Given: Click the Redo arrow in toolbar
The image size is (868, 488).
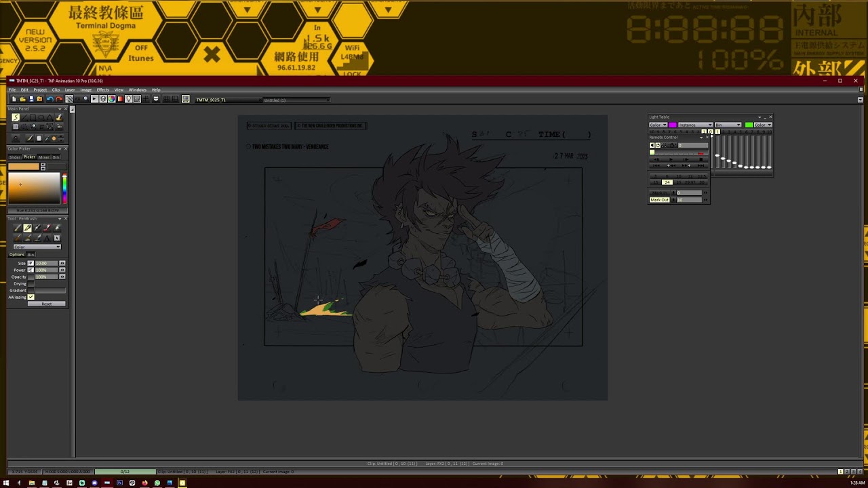Looking at the screenshot, I should (x=59, y=99).
